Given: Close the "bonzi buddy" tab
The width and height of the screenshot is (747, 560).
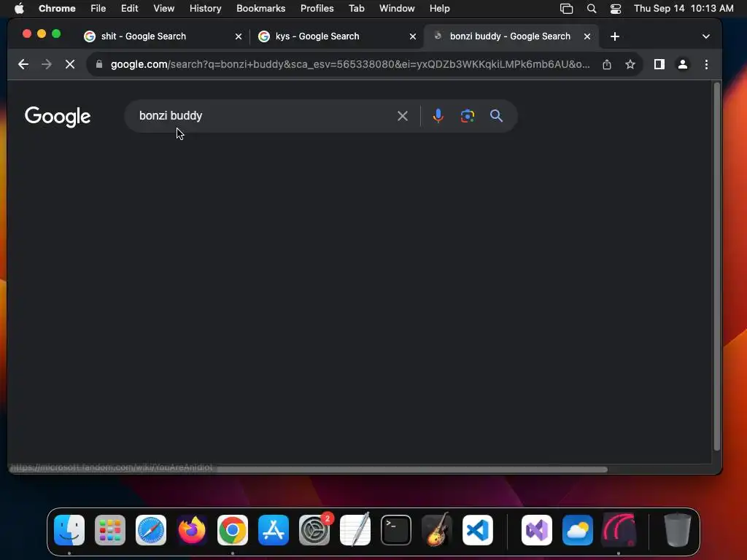Looking at the screenshot, I should (587, 36).
